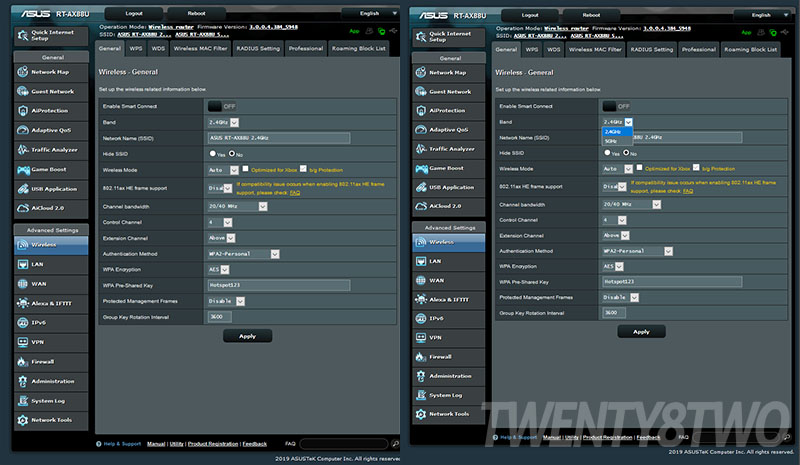The width and height of the screenshot is (800, 465).
Task: Open Network Map in right window sidebar
Action: 448,72
